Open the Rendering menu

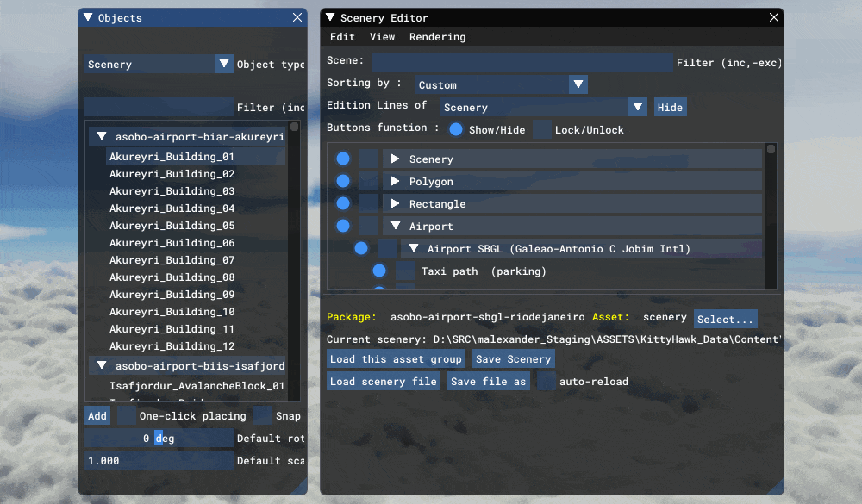click(437, 37)
